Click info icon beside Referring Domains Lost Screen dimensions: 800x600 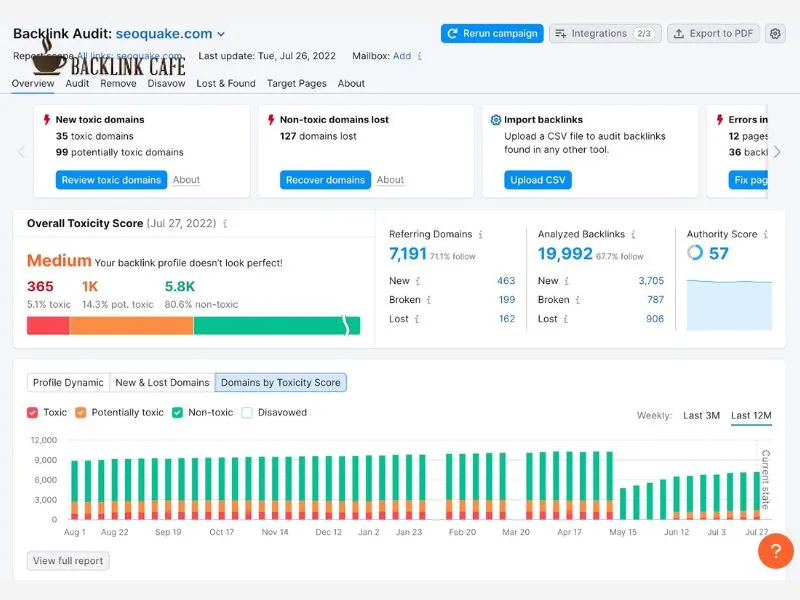pyautogui.click(x=417, y=319)
